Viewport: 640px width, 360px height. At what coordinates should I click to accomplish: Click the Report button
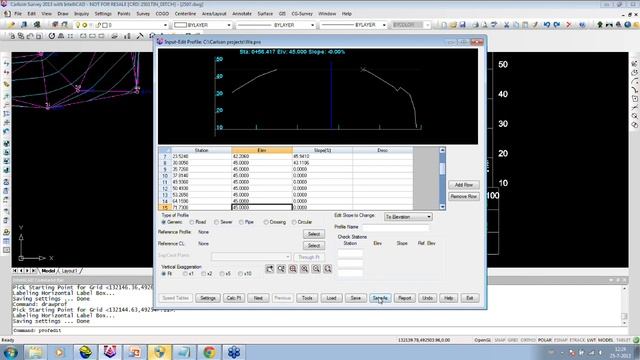[x=404, y=298]
